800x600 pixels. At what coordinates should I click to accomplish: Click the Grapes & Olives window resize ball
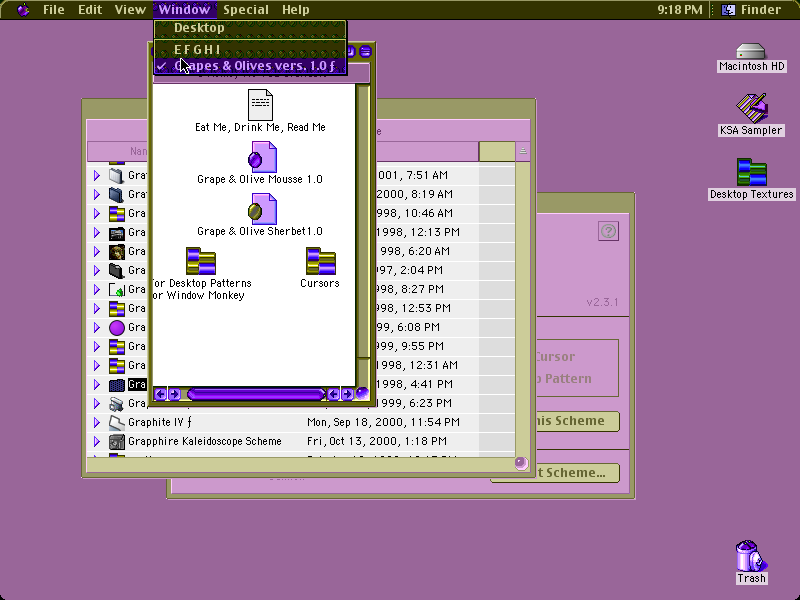pos(362,393)
